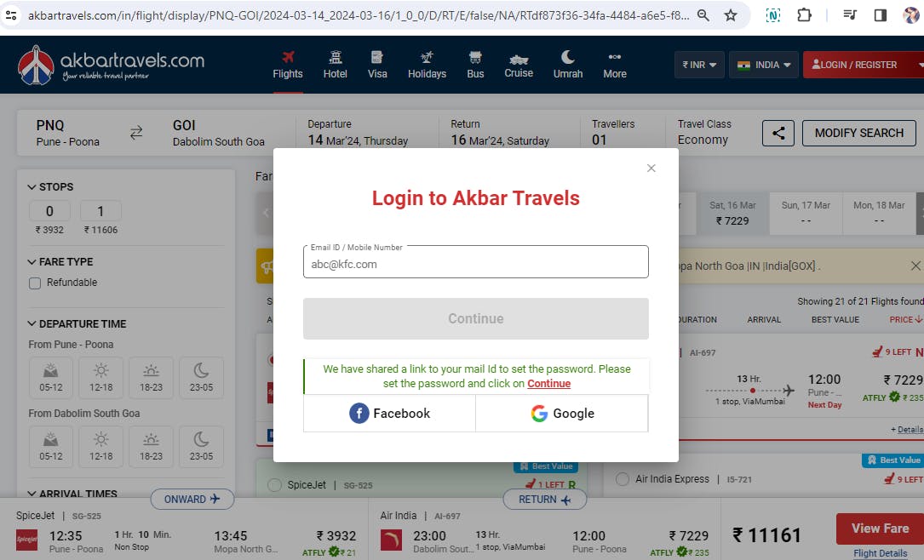
Task: Open the Cruise section
Action: click(519, 65)
